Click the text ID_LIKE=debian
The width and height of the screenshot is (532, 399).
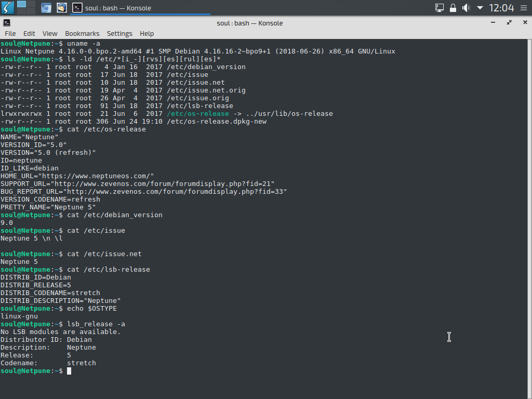click(30, 168)
